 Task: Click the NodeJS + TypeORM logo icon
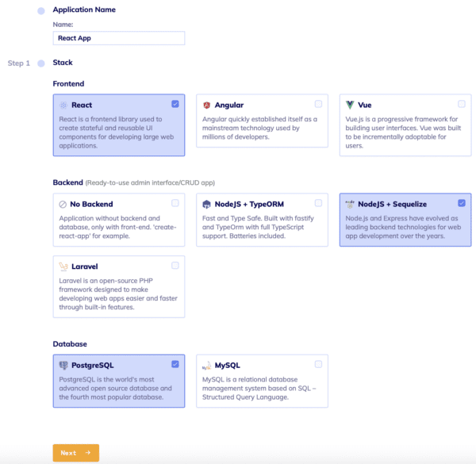point(206,204)
